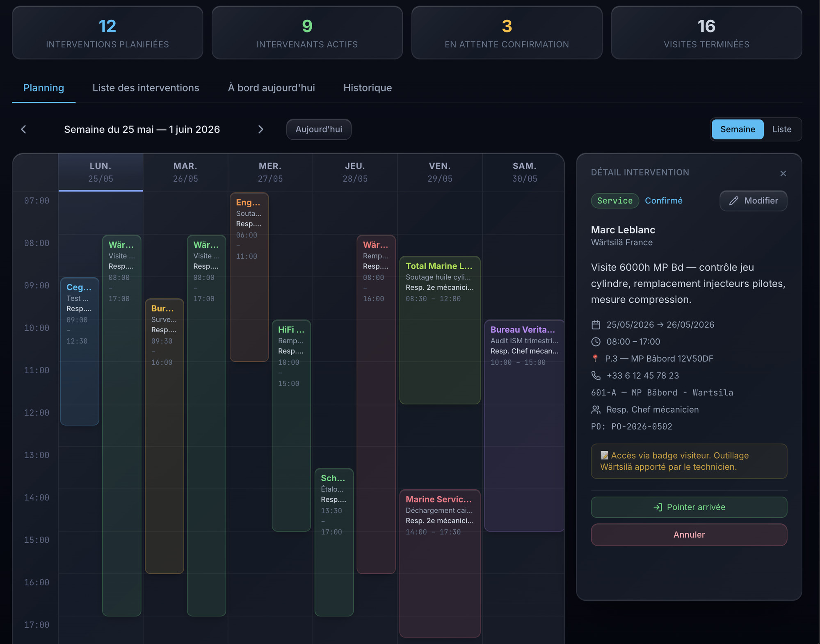Switch to Semaine view
820x644 pixels.
coord(737,129)
